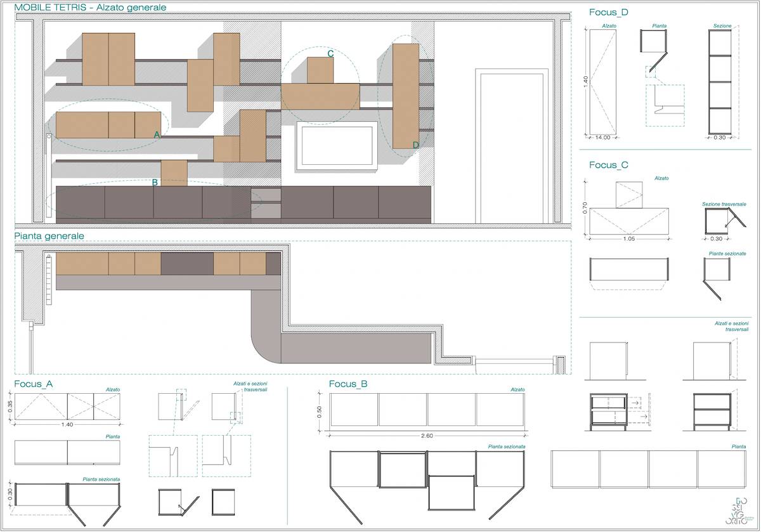761x532 pixels.
Task: Select the tall wooden cabinet marked D
Action: (406, 95)
